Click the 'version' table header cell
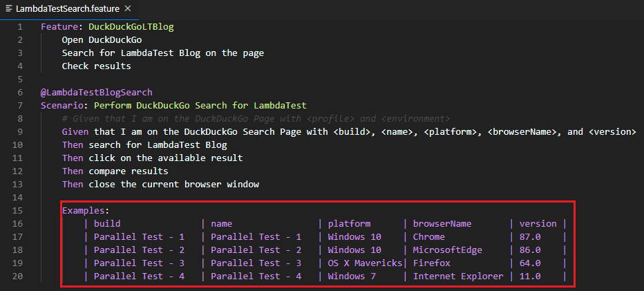Screen dimensions: 644x291 coord(538,224)
